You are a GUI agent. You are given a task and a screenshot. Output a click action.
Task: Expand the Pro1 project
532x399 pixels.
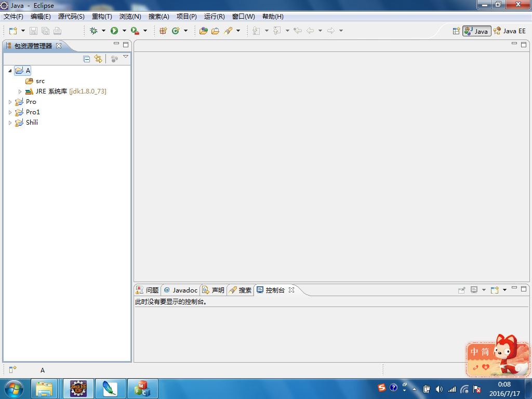10,112
